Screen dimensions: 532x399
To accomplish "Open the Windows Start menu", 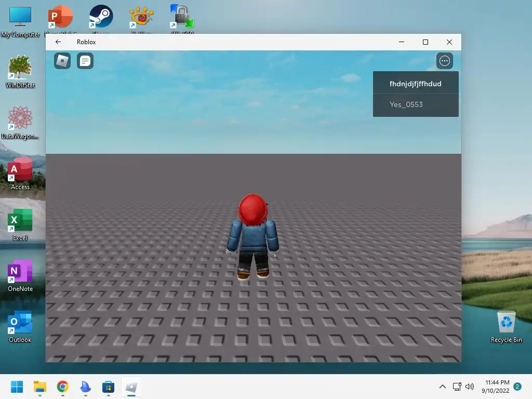I will click(x=17, y=387).
